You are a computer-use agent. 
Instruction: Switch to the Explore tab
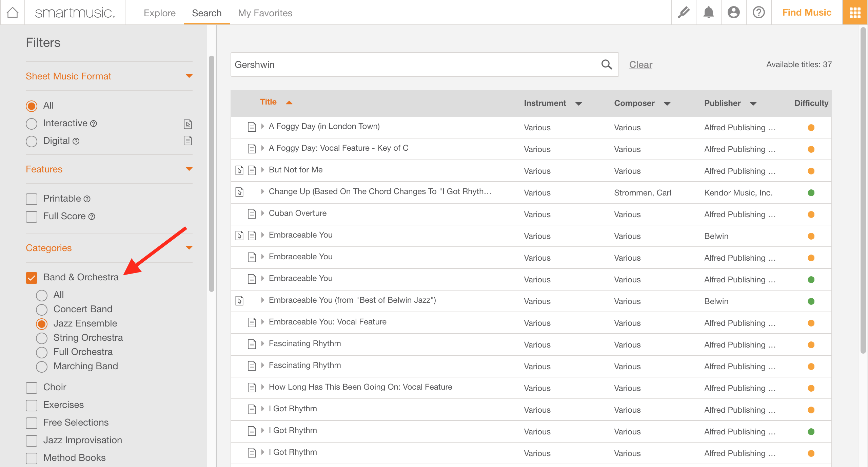160,13
